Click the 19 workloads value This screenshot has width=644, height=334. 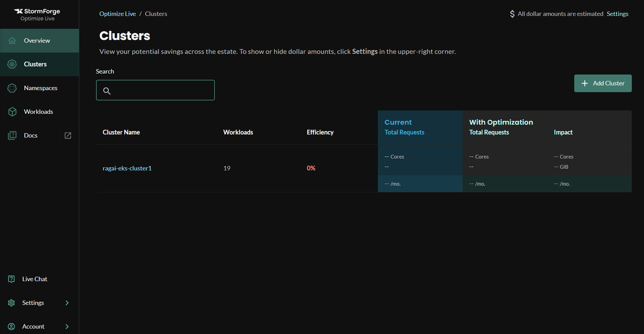click(227, 168)
